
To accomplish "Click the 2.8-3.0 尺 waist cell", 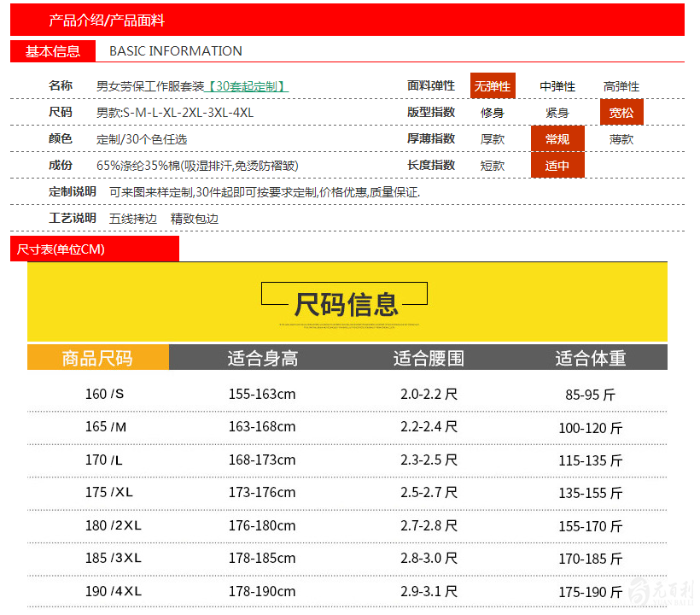I will [429, 558].
